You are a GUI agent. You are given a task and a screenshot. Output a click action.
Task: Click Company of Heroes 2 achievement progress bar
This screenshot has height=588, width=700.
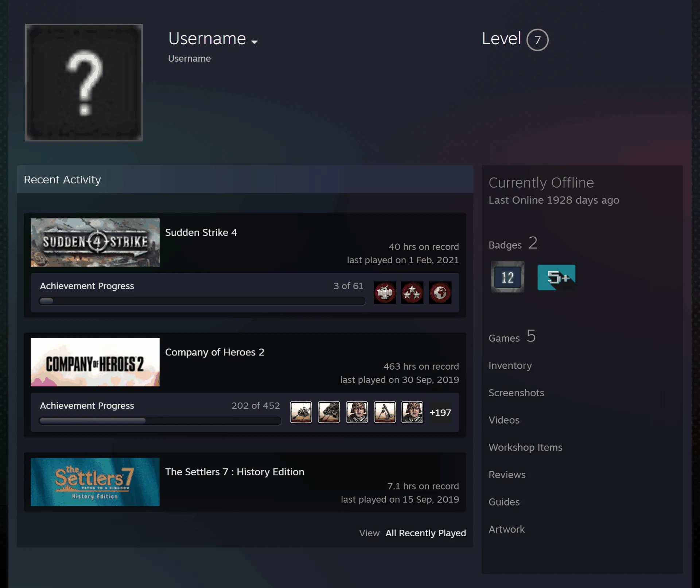pyautogui.click(x=160, y=421)
